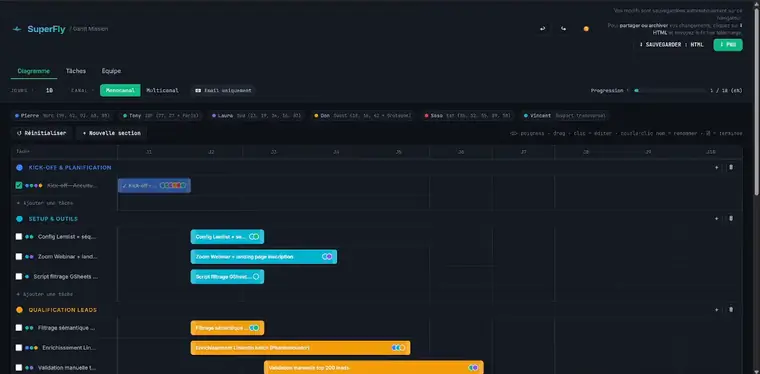Collapse the Qualification Leads section dot
The height and width of the screenshot is (374, 760).
19,310
